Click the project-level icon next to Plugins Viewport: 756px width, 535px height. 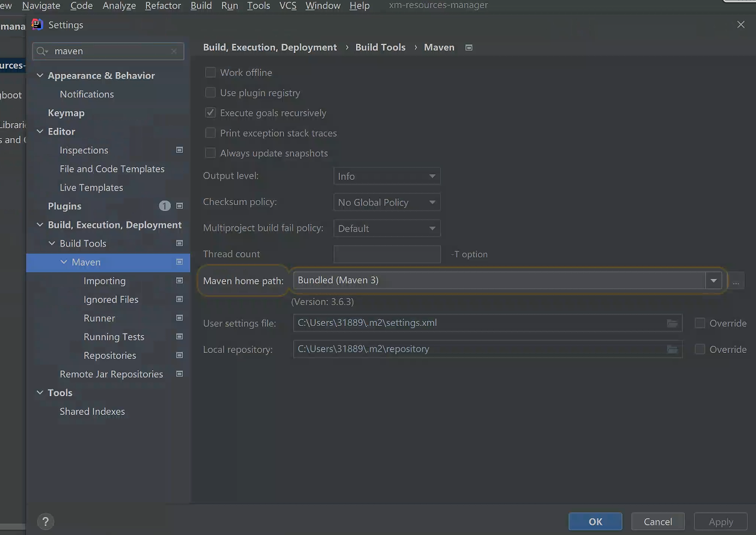(179, 206)
